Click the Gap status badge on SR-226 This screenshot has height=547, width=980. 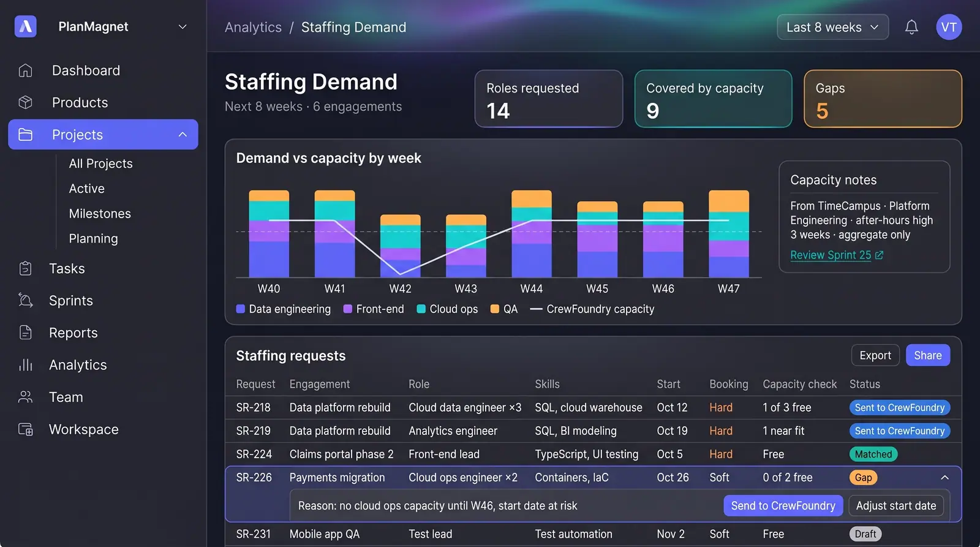(864, 478)
